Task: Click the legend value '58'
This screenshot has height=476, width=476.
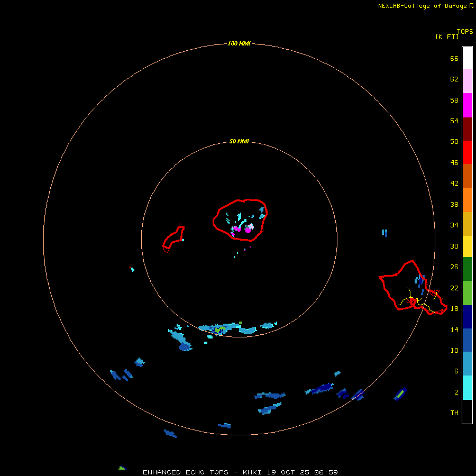Action: (454, 100)
